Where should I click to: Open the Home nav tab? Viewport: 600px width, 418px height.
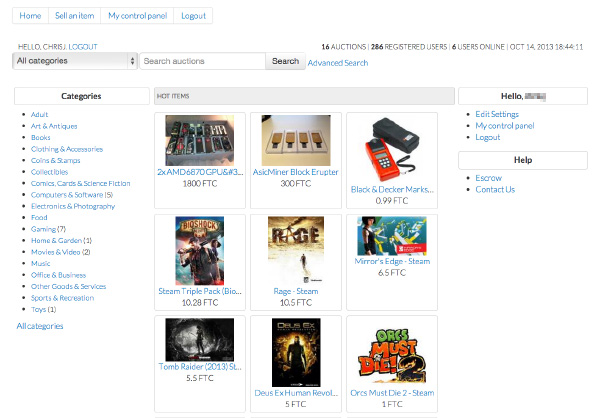point(30,16)
